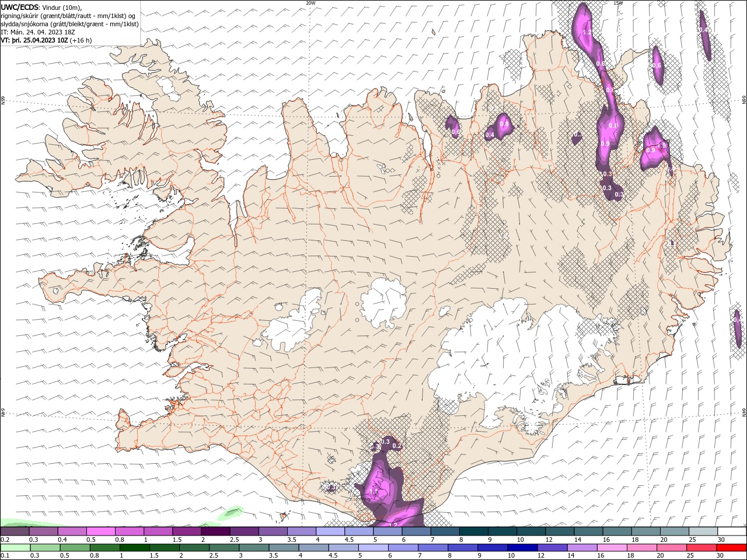Click the '20W' longitude label at the top edge
This screenshot has width=747, height=560.
pyautogui.click(x=310, y=3)
